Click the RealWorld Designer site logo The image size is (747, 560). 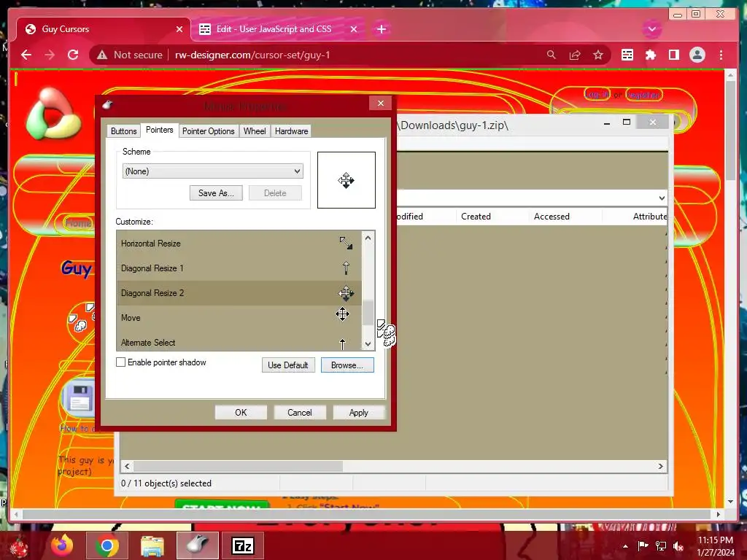pos(53,114)
